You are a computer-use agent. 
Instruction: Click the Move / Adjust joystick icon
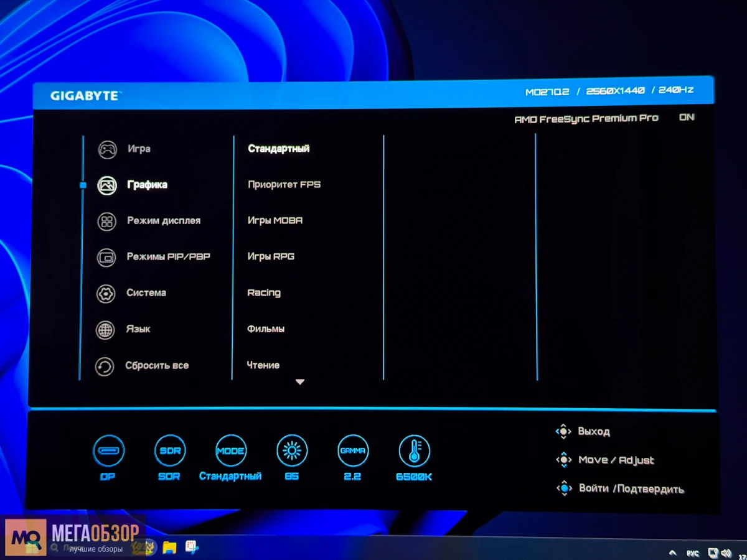tap(563, 460)
